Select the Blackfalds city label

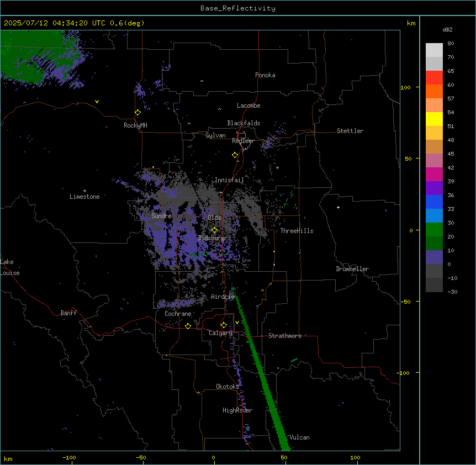pyautogui.click(x=244, y=123)
